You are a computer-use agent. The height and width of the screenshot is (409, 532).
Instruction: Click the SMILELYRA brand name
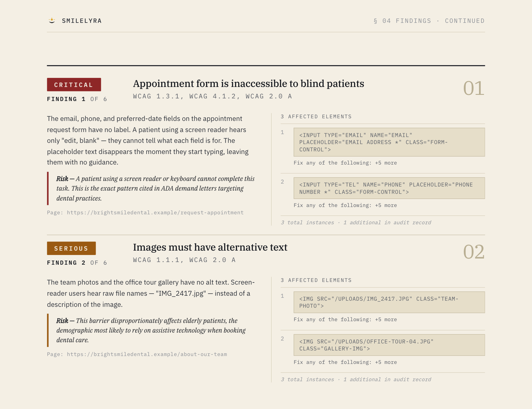click(82, 21)
